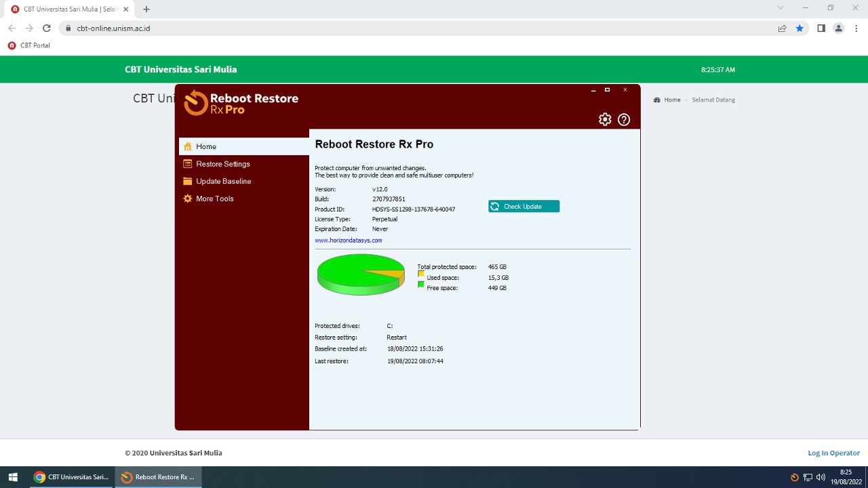The image size is (868, 488).
Task: Open the Windows Start menu
Action: pos(13,477)
